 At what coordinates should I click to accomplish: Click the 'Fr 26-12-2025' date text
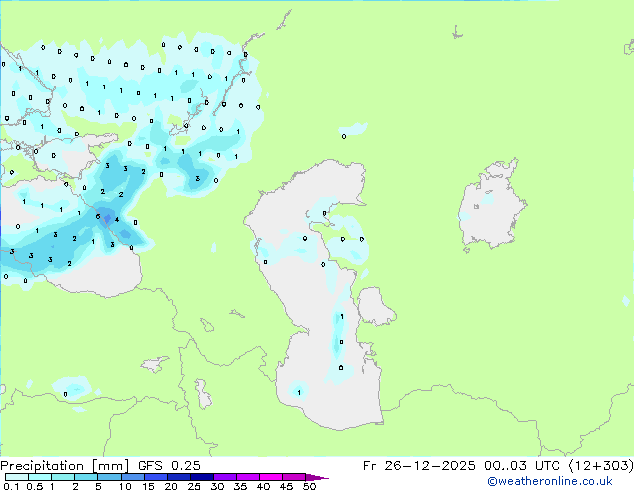click(419, 466)
